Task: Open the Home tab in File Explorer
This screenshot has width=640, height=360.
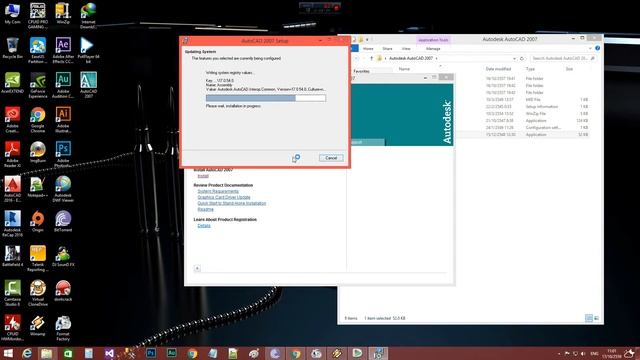Action: (368, 49)
